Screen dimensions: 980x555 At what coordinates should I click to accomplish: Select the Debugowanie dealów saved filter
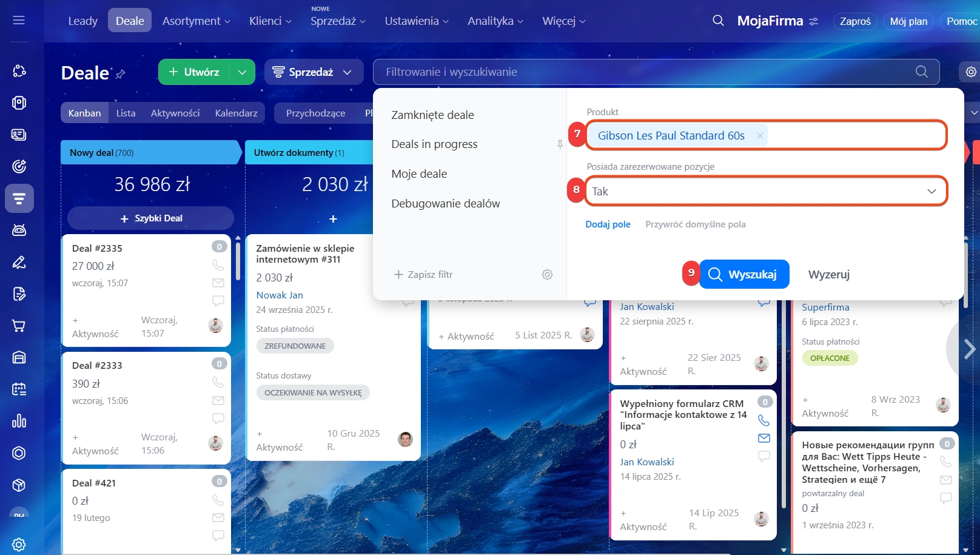446,204
